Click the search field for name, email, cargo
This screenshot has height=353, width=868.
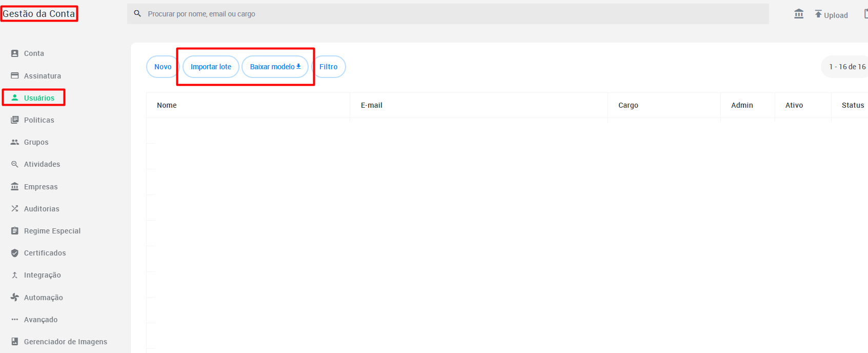(x=448, y=14)
